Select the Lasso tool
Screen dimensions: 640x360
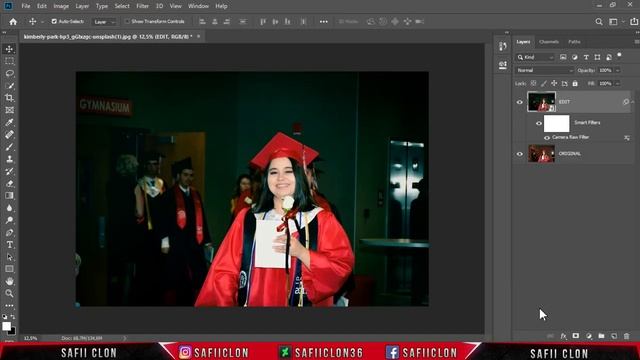9,73
